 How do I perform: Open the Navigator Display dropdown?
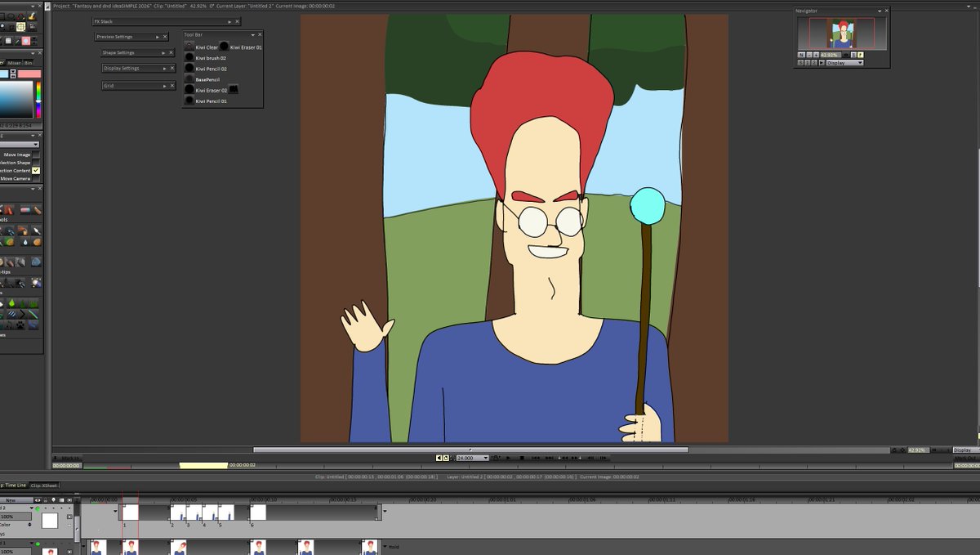pyautogui.click(x=844, y=63)
